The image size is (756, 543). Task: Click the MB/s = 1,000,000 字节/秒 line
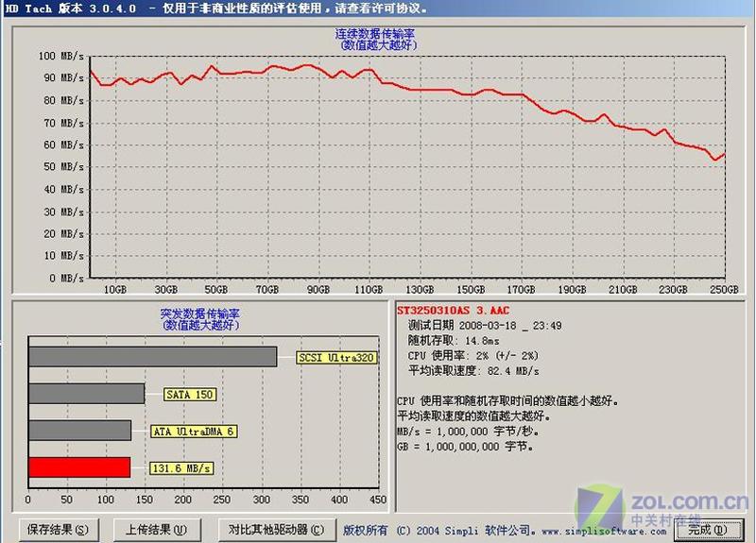tap(468, 432)
